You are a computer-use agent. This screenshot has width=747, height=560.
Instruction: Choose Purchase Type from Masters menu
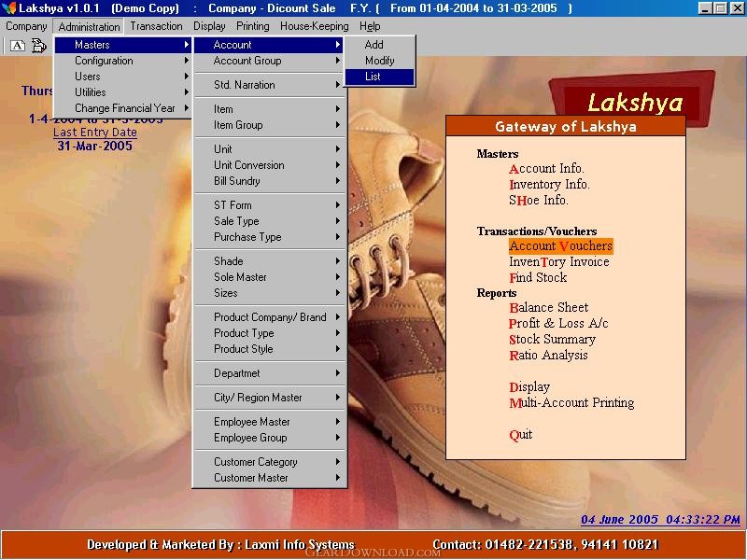(x=269, y=237)
